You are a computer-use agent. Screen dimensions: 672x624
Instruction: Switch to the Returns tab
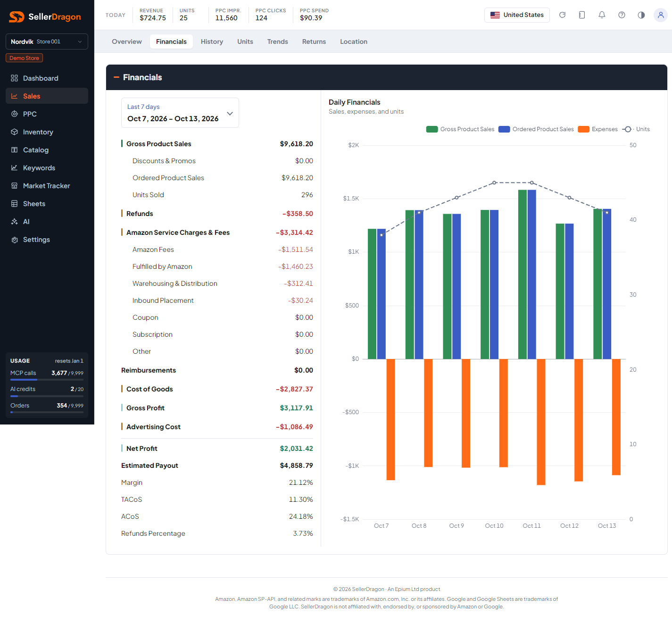[314, 42]
